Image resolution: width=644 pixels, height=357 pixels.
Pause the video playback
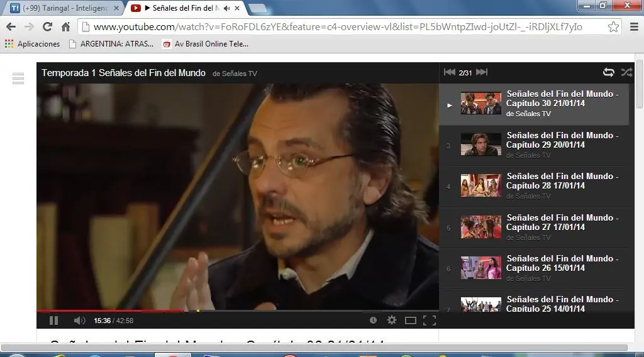coord(54,321)
